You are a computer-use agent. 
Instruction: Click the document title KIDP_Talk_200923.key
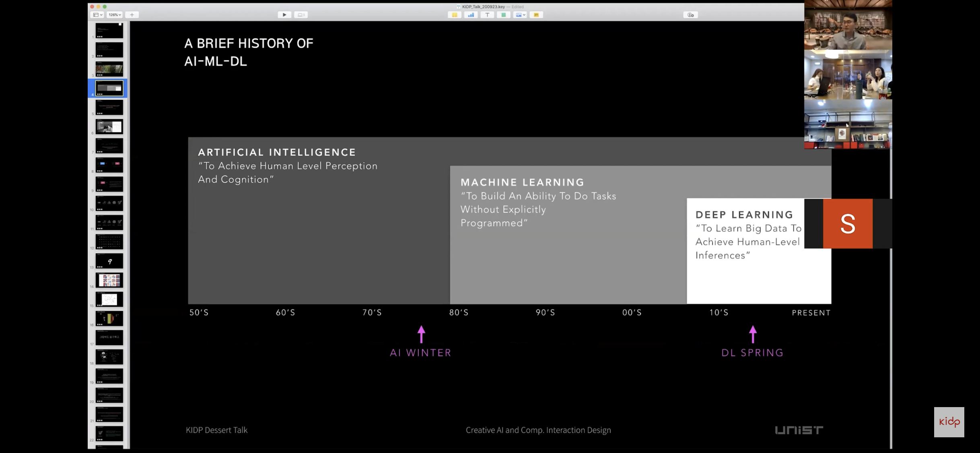[x=483, y=6]
